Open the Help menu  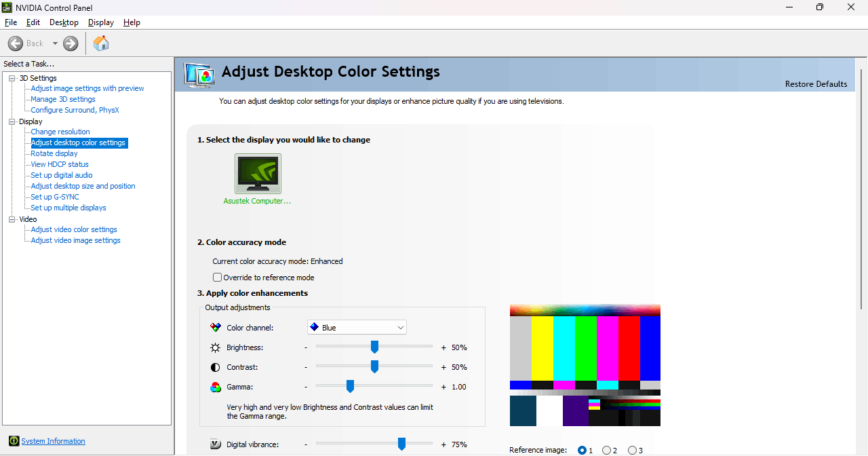pyautogui.click(x=132, y=22)
